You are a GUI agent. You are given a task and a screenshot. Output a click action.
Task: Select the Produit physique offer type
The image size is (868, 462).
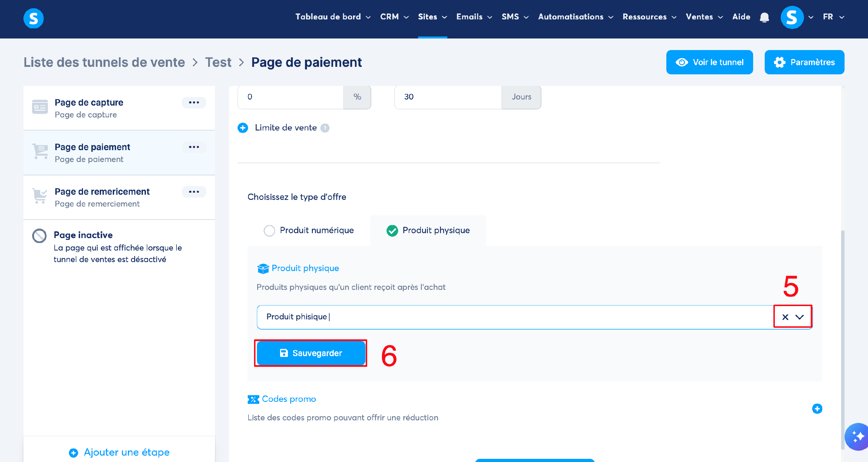point(392,231)
